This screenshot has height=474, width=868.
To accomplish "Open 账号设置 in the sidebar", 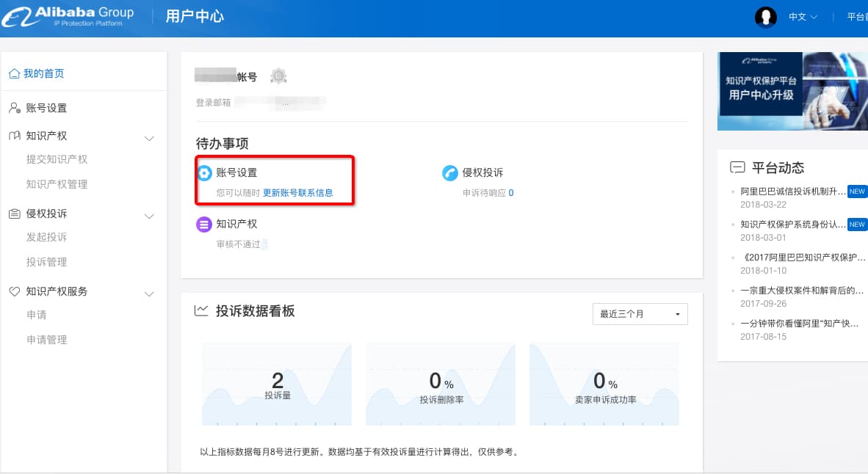I will click(46, 108).
